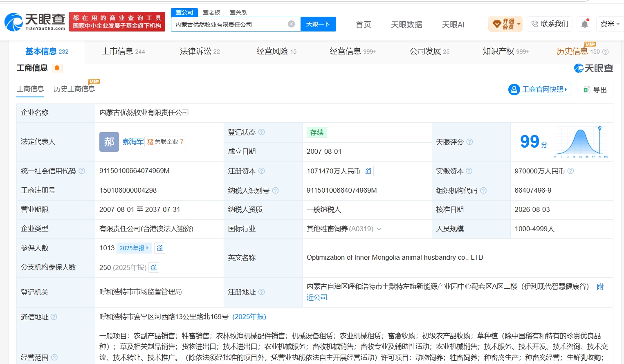Click the Tianyancha logo in the header
The width and height of the screenshot is (624, 364).
(35, 22)
